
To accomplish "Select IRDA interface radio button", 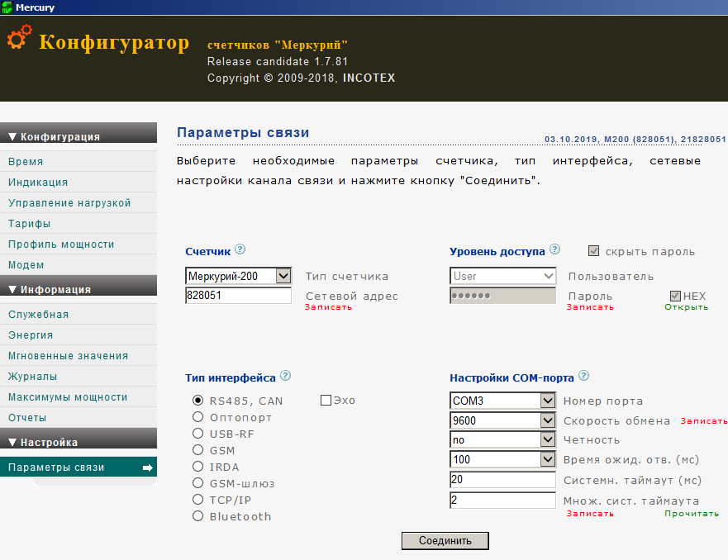I will pyautogui.click(x=198, y=467).
